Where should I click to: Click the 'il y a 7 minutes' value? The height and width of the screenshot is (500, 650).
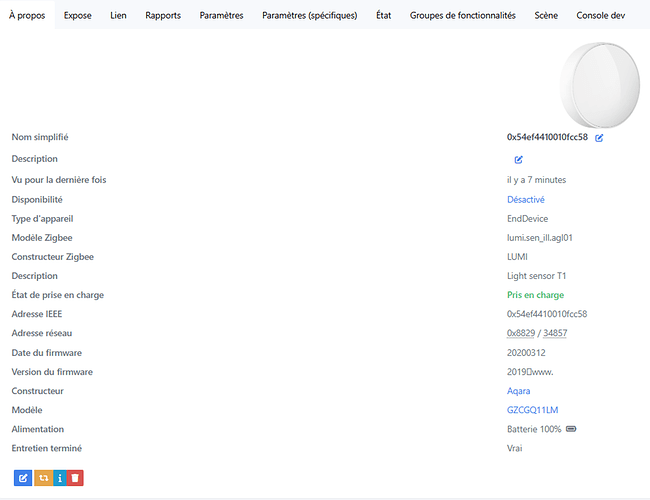[x=536, y=180]
